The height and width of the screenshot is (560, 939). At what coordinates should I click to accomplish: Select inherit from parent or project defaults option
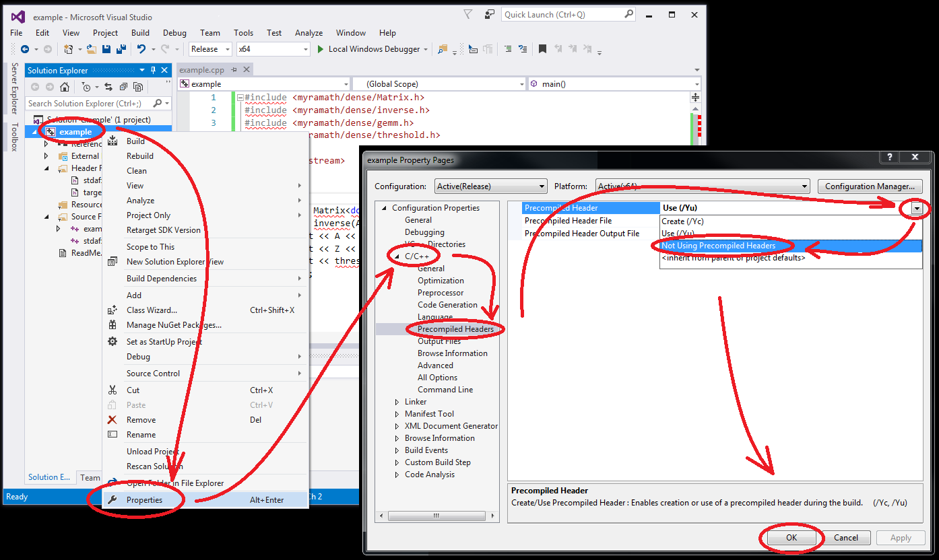click(x=791, y=258)
